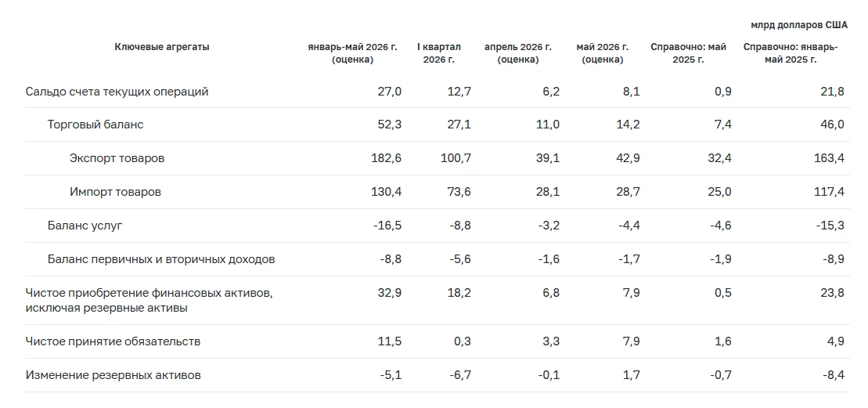
Task: Click the 'Импорт товаров' row label
Action: [116, 192]
